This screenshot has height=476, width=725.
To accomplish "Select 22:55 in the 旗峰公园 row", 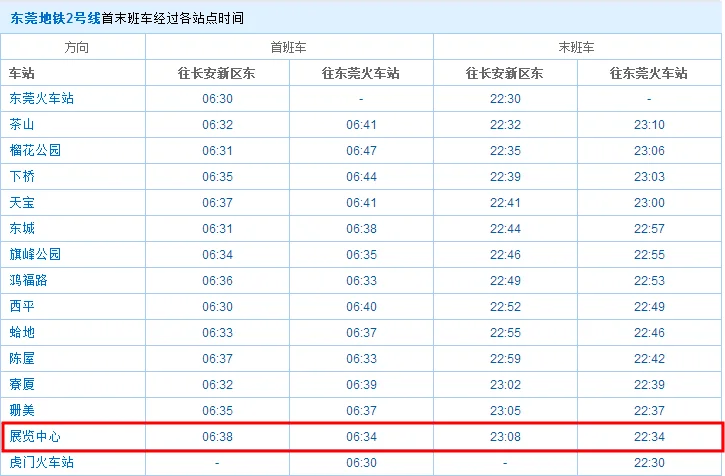I will pos(649,254).
